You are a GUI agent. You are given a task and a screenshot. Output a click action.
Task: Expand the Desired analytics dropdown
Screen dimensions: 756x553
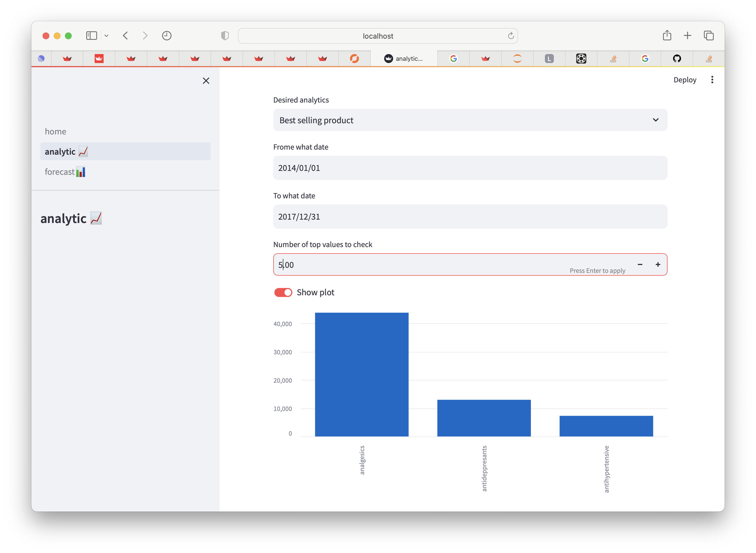tap(470, 120)
